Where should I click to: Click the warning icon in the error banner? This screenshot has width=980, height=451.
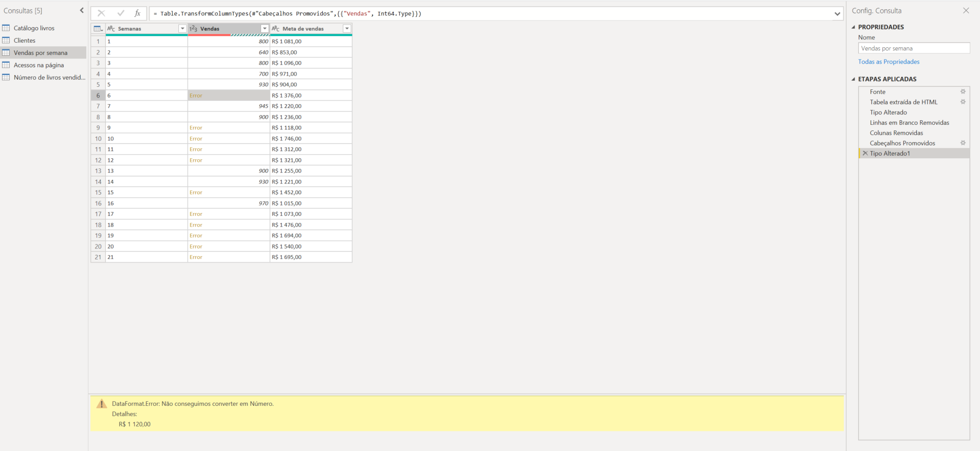102,404
